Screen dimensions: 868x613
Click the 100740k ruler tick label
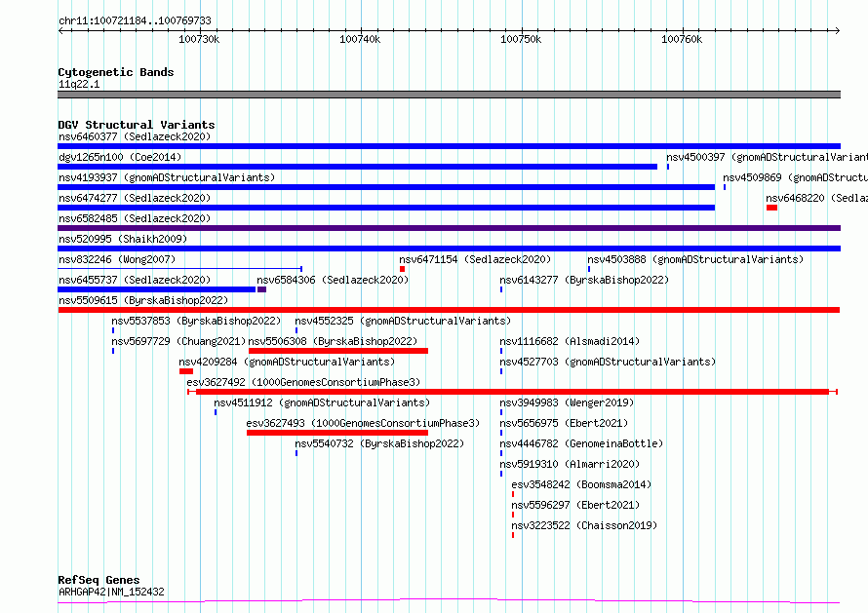pos(360,39)
